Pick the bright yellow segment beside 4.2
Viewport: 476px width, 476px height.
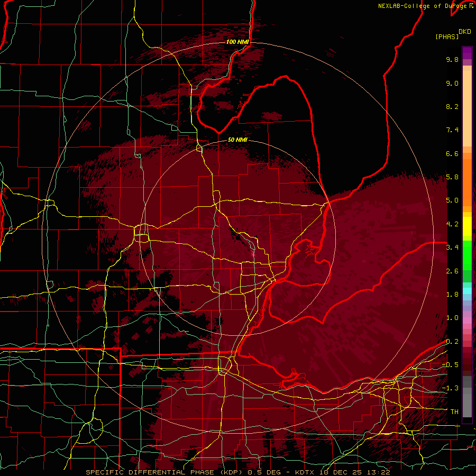coord(467,226)
